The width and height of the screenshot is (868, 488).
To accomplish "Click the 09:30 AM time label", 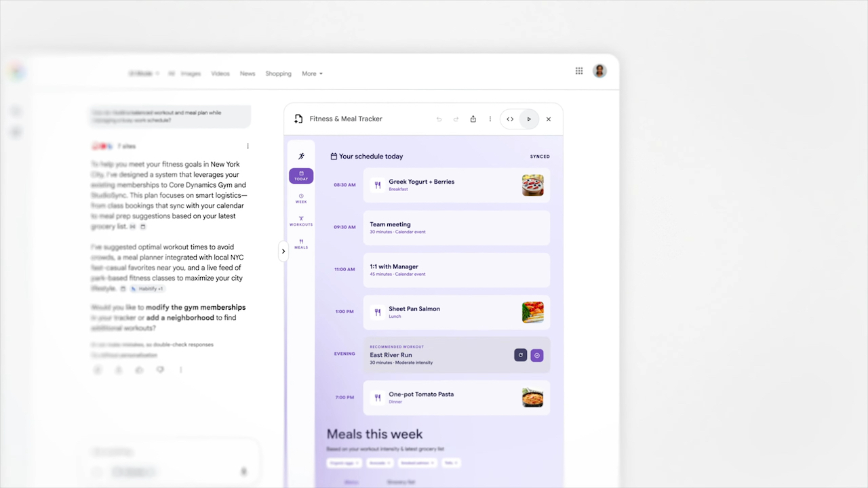I will (344, 227).
